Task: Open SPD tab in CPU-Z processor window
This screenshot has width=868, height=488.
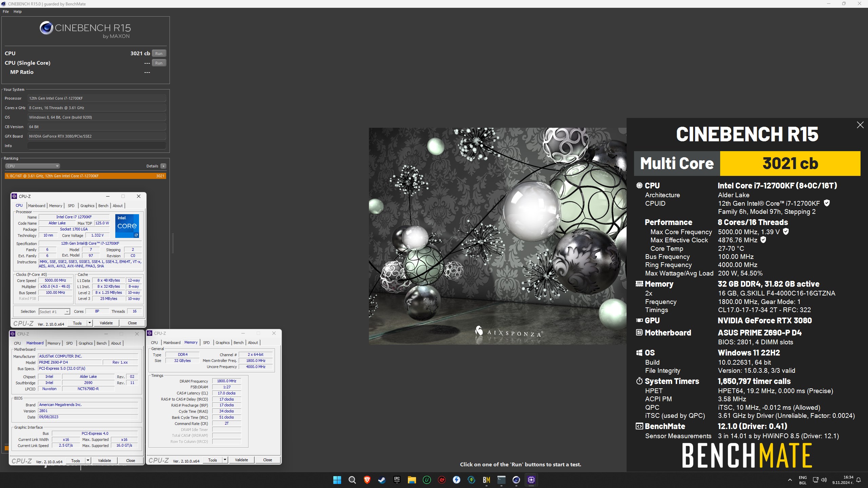Action: click(x=71, y=206)
